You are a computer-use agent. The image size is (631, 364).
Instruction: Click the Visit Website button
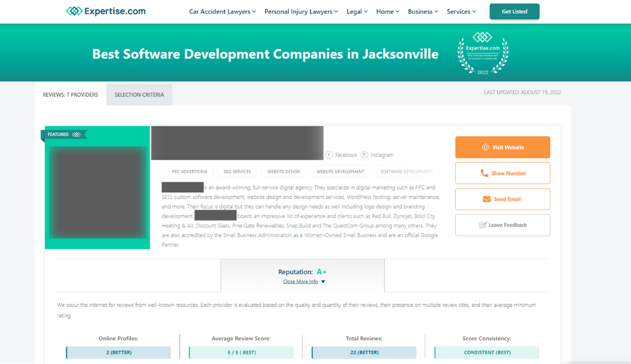tap(502, 147)
